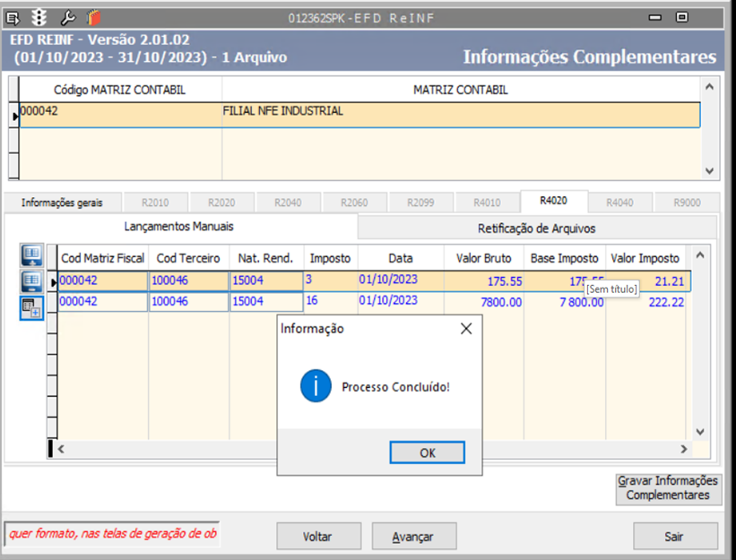
Task: Minimize the EFD ReINF window
Action: [654, 18]
